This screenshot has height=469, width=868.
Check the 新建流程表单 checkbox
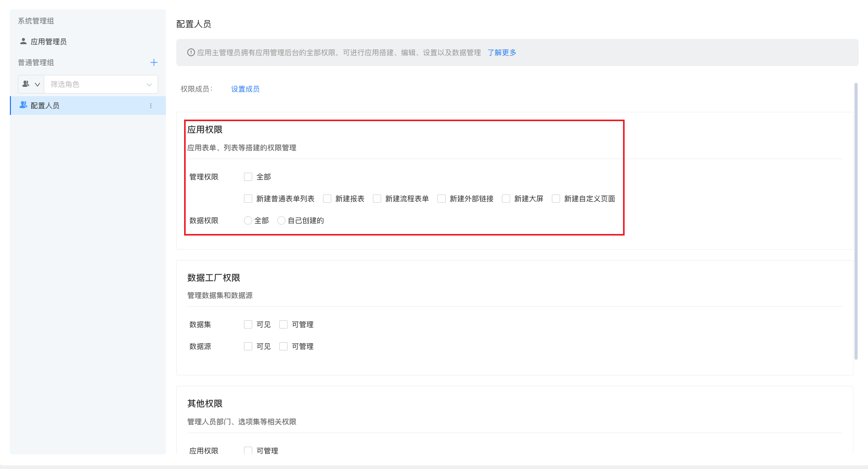pos(377,198)
